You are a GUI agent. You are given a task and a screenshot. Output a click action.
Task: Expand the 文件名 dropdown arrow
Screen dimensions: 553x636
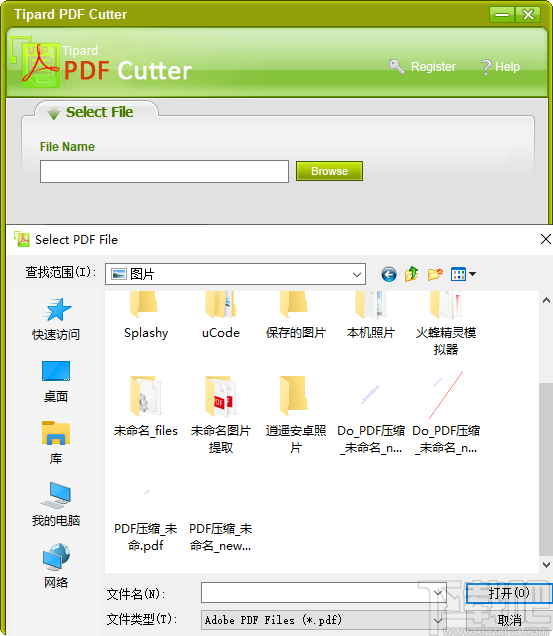pyautogui.click(x=438, y=593)
